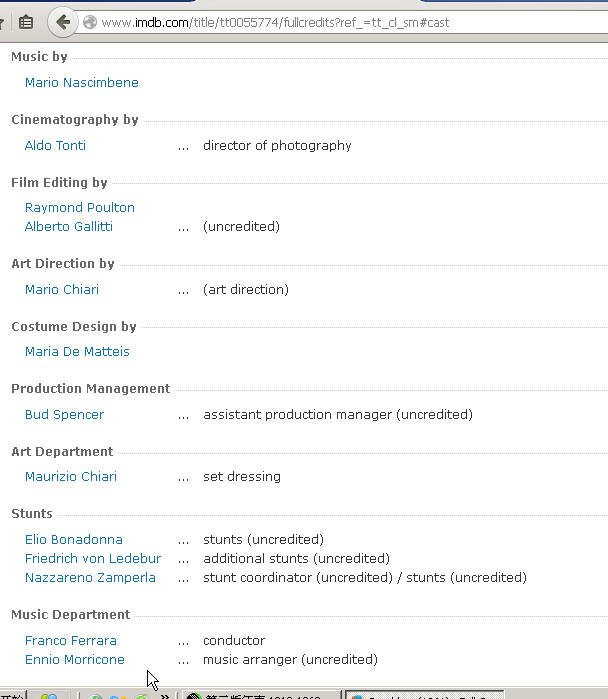Visit Mario Chiari's art direction credit

[62, 289]
